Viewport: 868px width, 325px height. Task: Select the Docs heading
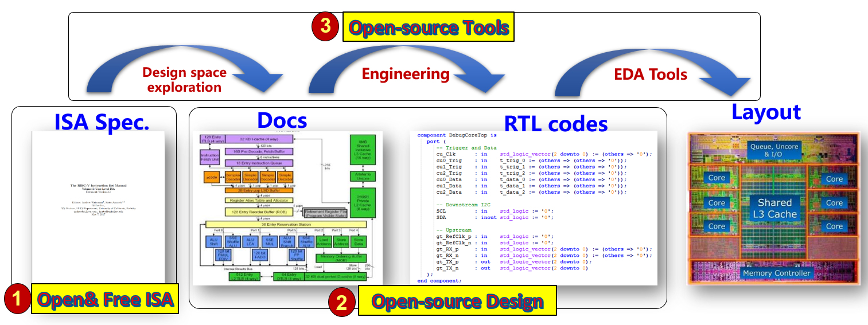282,120
